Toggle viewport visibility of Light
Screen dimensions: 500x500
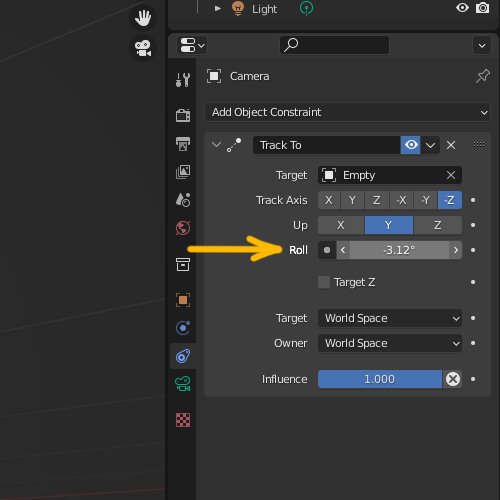[462, 8]
